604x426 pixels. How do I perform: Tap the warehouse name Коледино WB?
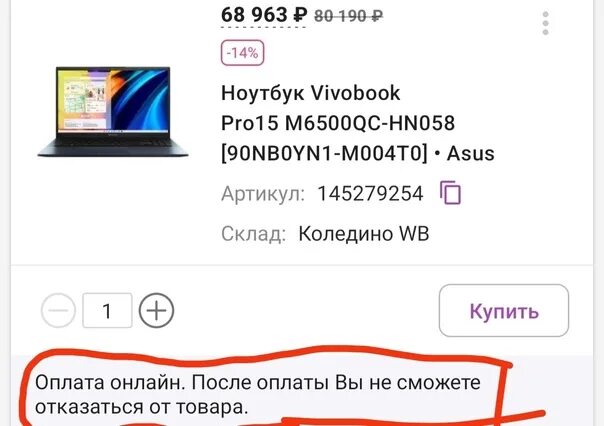pos(364,233)
